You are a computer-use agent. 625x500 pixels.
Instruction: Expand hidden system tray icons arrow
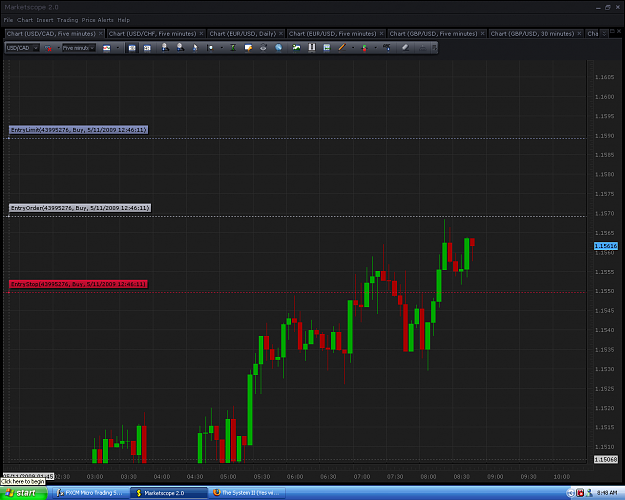[x=570, y=493]
